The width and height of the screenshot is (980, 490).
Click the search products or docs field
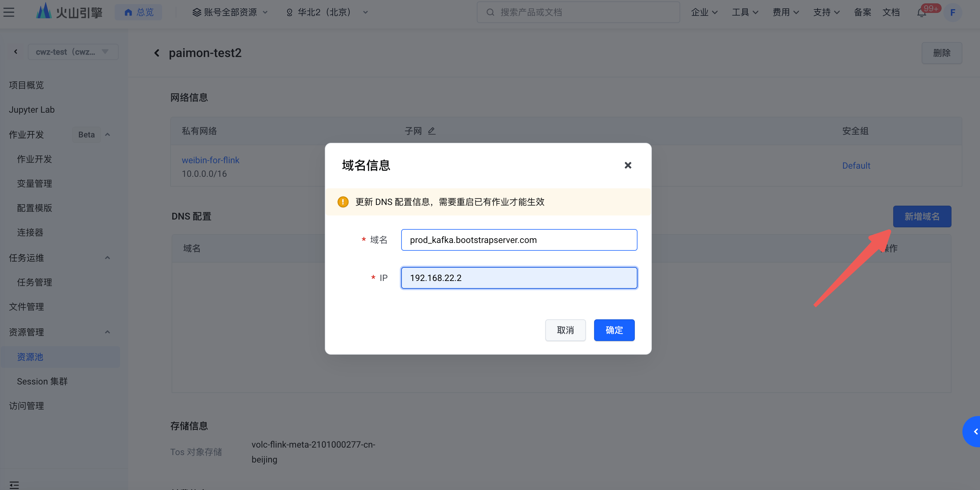point(578,12)
